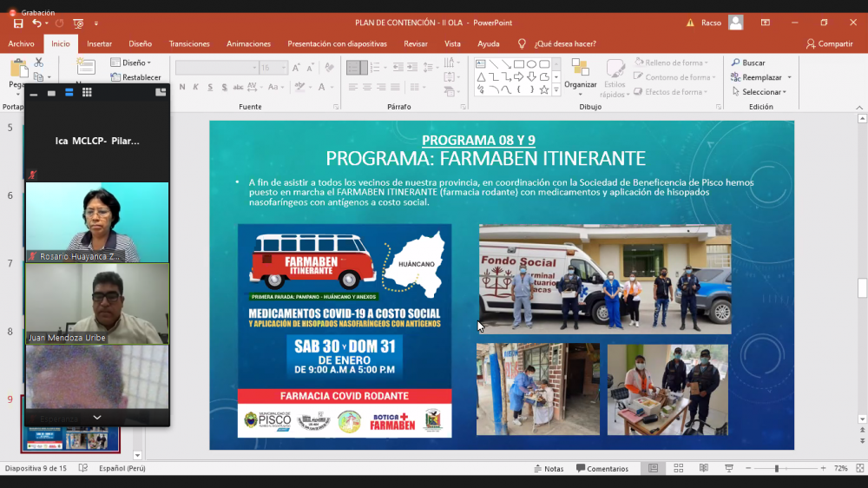Open the Seleccionar dropdown
The height and width of the screenshot is (488, 868).
point(762,92)
